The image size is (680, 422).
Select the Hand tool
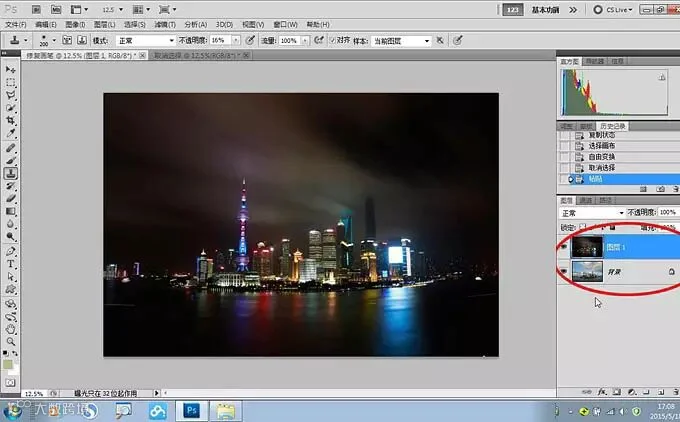click(x=10, y=329)
